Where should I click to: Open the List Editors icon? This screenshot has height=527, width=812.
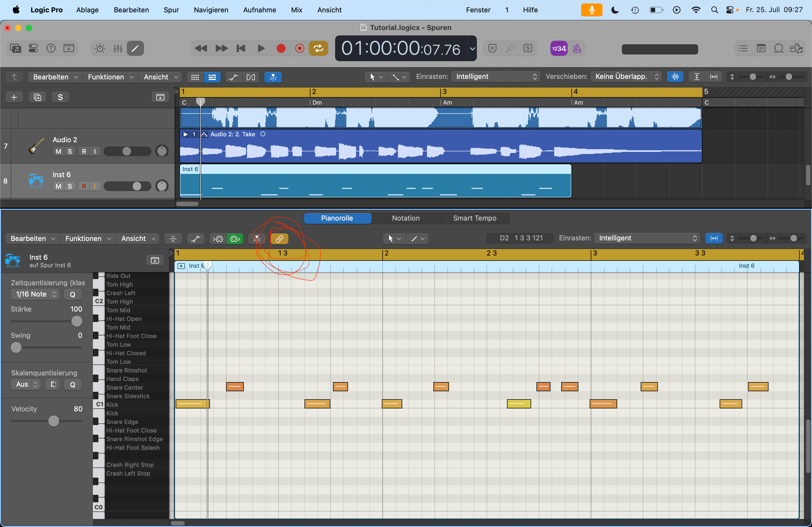pyautogui.click(x=743, y=48)
